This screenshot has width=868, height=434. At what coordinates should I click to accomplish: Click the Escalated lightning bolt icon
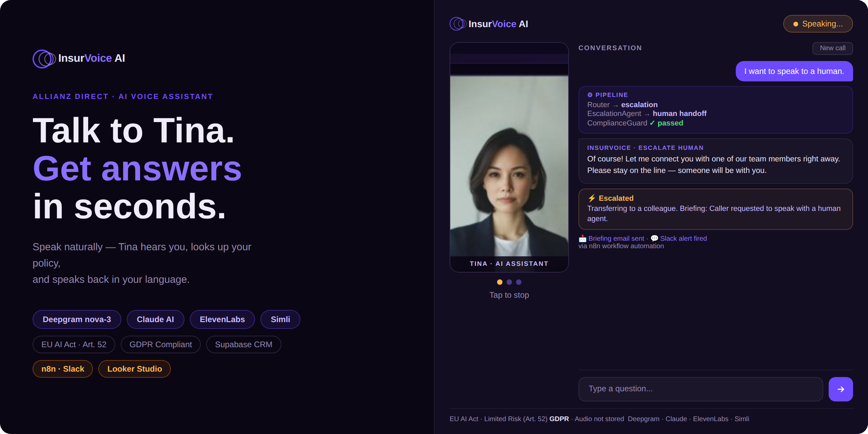coord(592,198)
